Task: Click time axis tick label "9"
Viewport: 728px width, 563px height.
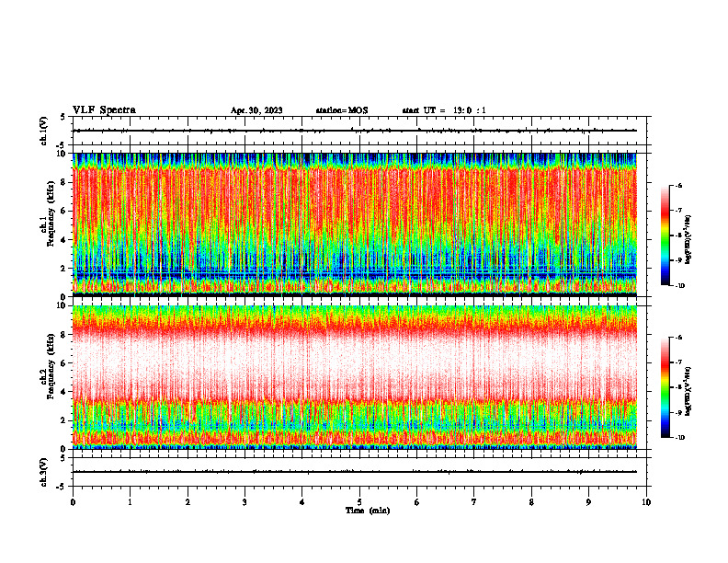Action: pyautogui.click(x=588, y=502)
